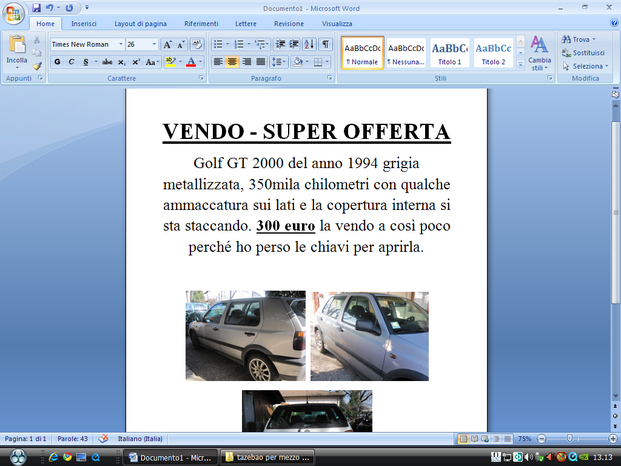Image resolution: width=621 pixels, height=466 pixels.
Task: Switch to Web Layout view
Action: [x=485, y=439]
